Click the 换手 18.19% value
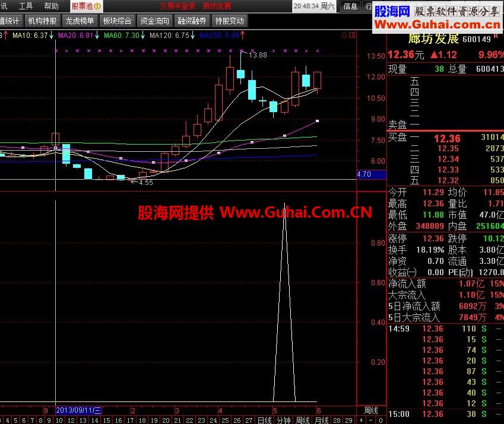 click(430, 250)
